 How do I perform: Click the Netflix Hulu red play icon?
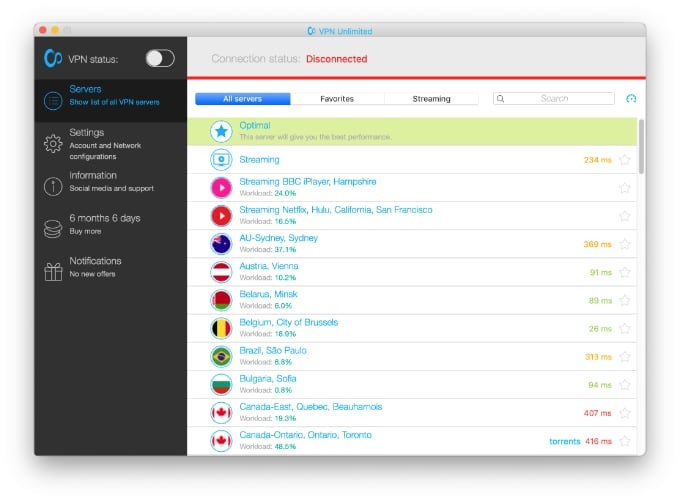coord(221,216)
